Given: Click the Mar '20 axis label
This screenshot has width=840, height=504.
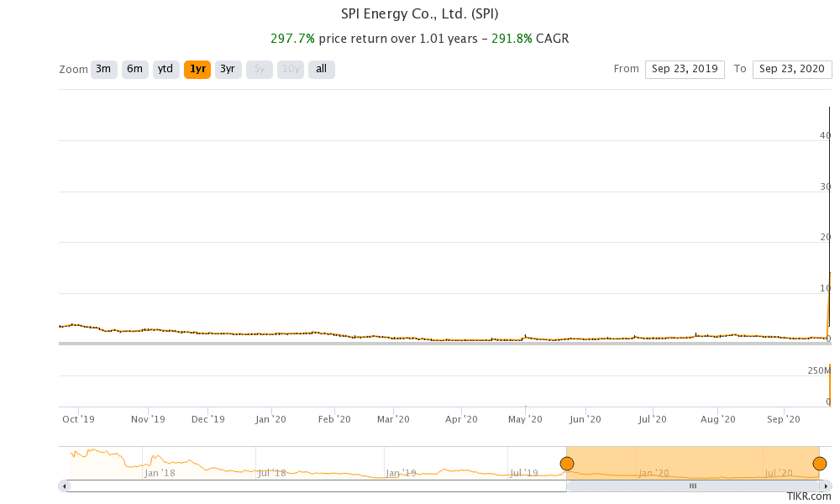Looking at the screenshot, I should (393, 419).
